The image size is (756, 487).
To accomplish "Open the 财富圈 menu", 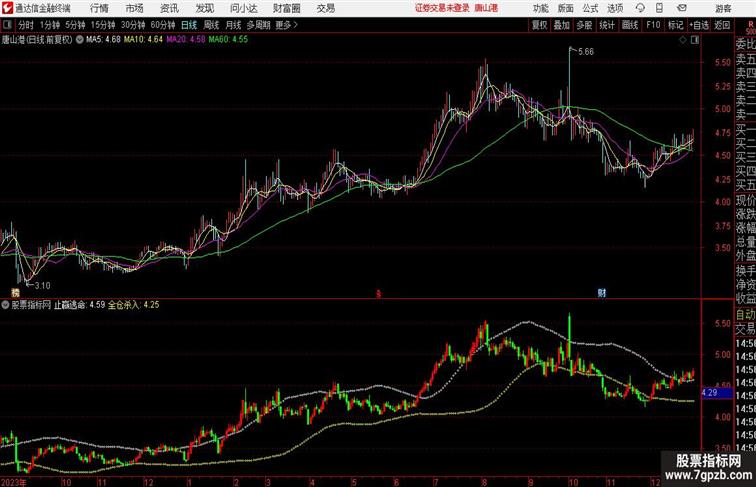I will [x=286, y=8].
